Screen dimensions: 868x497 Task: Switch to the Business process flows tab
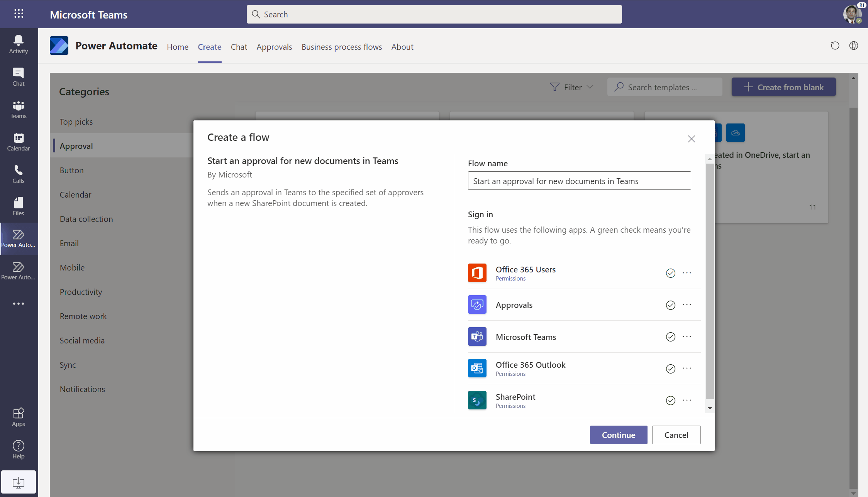click(341, 47)
